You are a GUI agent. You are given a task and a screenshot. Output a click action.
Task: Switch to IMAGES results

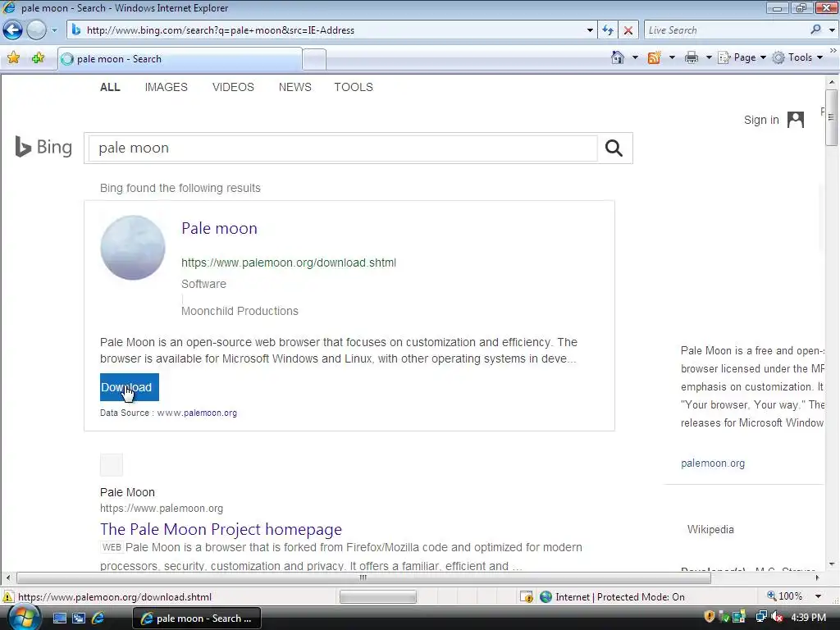tap(166, 87)
